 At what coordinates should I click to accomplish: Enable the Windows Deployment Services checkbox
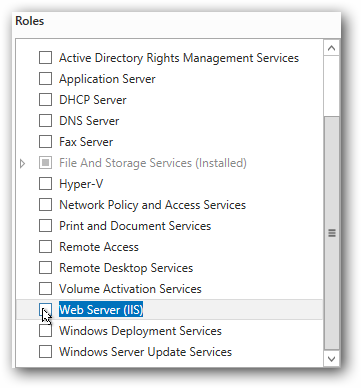click(x=45, y=331)
